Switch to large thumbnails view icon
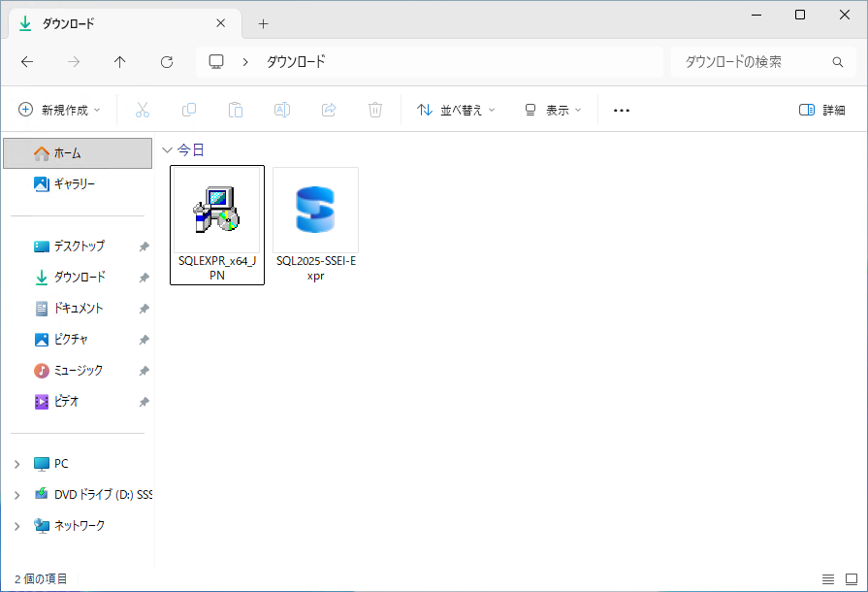This screenshot has width=868, height=592. pos(852,579)
